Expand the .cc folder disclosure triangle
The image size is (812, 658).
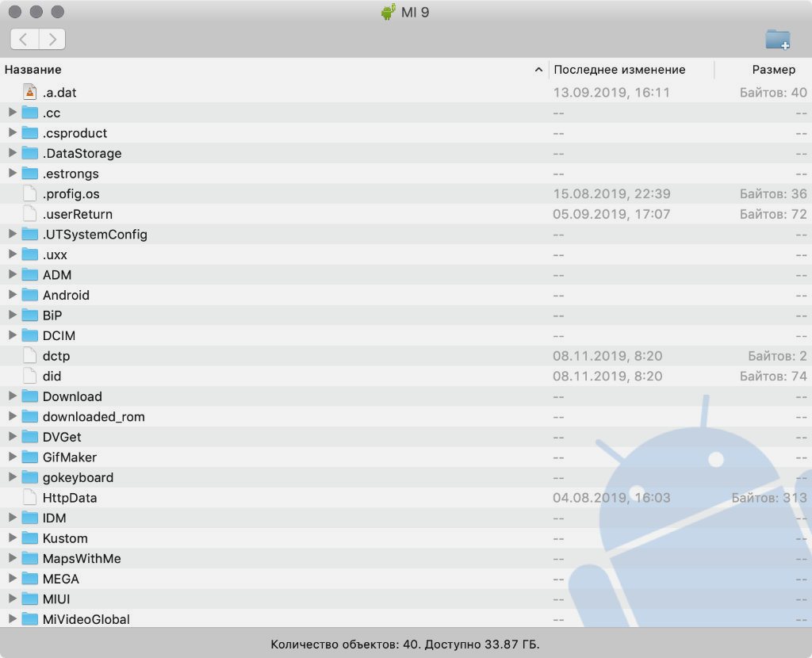(13, 112)
